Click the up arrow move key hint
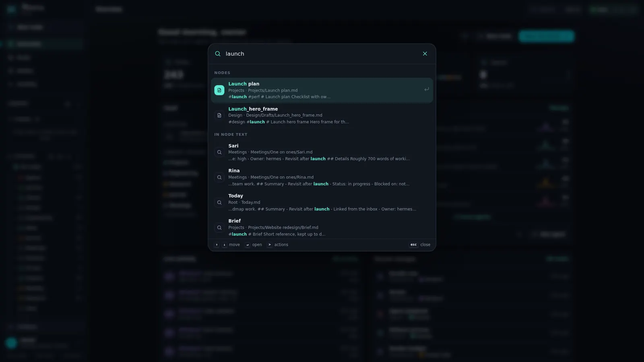The width and height of the screenshot is (644, 362). 217,245
